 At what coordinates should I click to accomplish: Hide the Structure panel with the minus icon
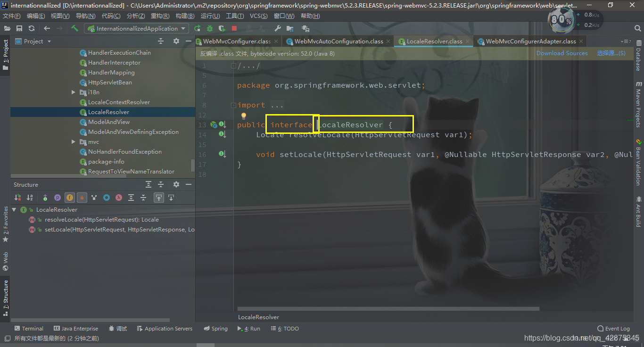pos(189,184)
